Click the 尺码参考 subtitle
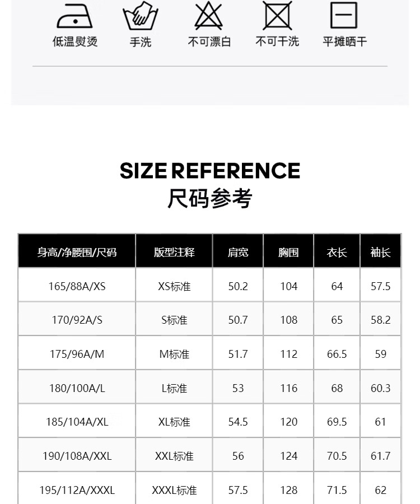Image resolution: width=420 pixels, height=504 pixels. 210,199
